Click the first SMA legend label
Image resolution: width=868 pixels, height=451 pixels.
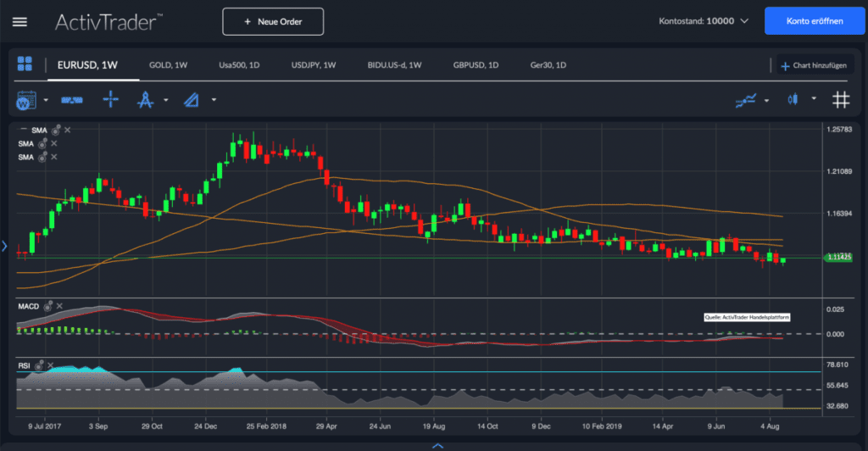(x=39, y=131)
